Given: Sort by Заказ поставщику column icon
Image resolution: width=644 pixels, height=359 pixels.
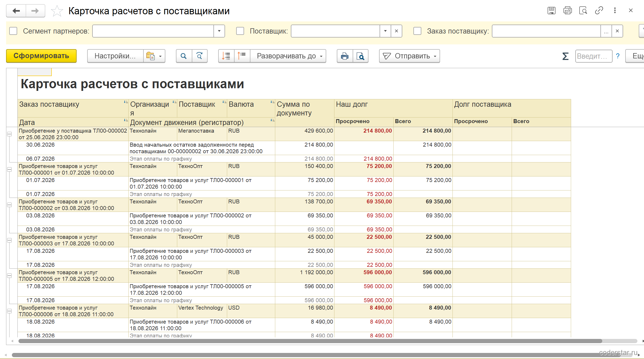Looking at the screenshot, I should [x=126, y=102].
